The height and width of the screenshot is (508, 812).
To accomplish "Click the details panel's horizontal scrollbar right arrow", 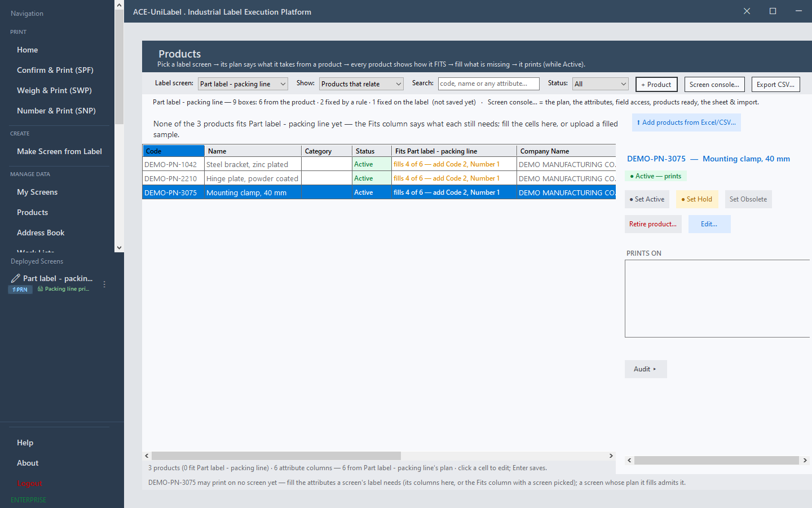I will click(x=805, y=460).
